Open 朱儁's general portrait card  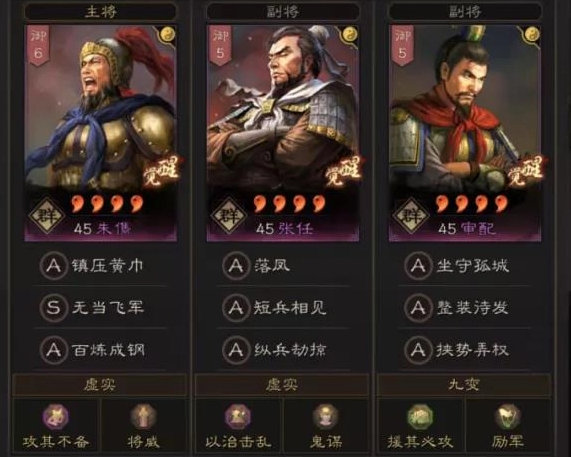[x=101, y=133]
